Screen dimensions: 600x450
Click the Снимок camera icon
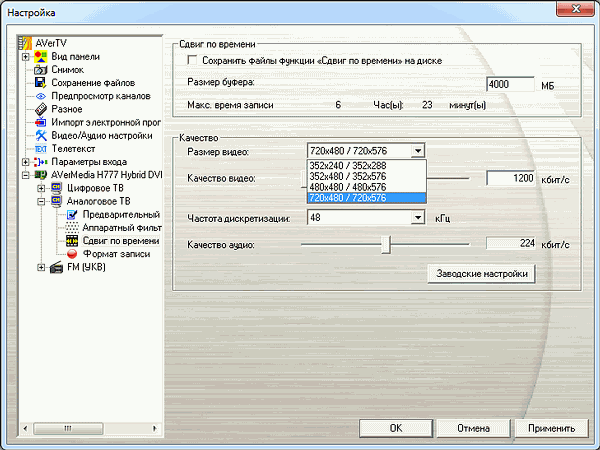41,70
